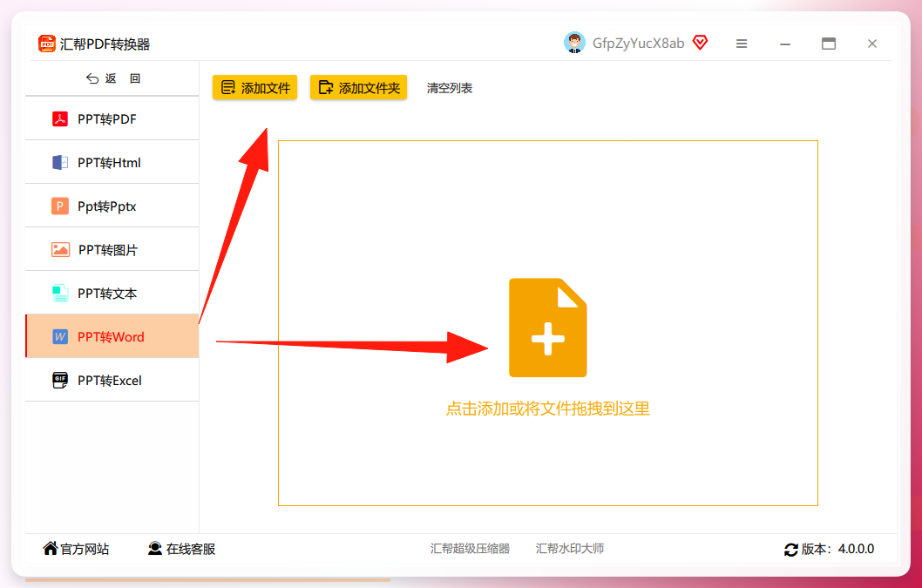This screenshot has width=922, height=588.
Task: Click the large orange add-file icon
Action: coord(547,328)
